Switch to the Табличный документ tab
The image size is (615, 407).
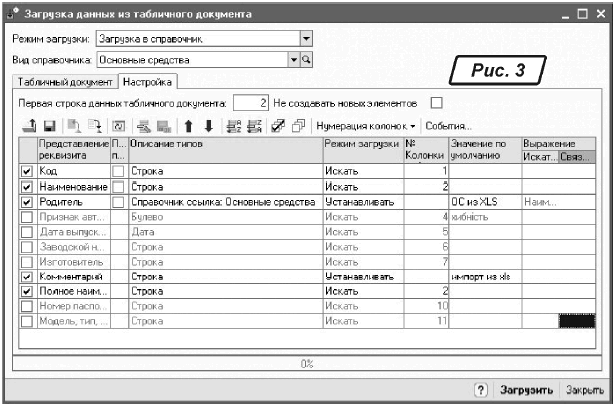tap(64, 82)
